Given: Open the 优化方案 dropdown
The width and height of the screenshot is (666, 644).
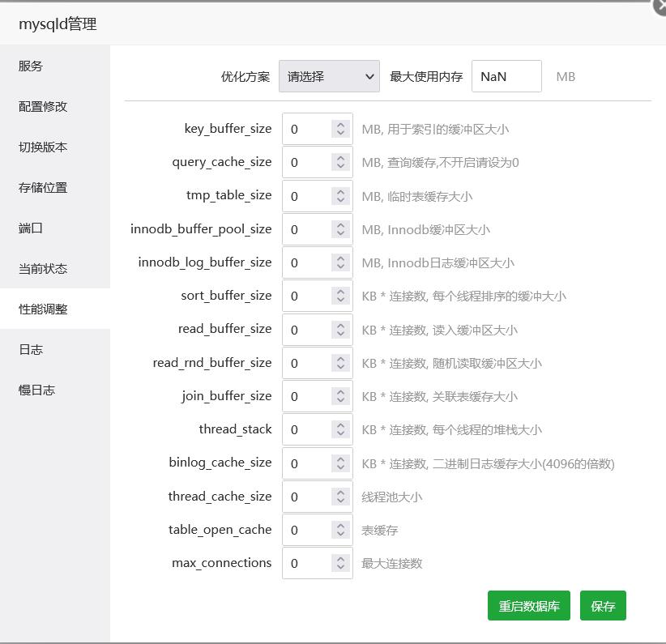Looking at the screenshot, I should pyautogui.click(x=329, y=76).
